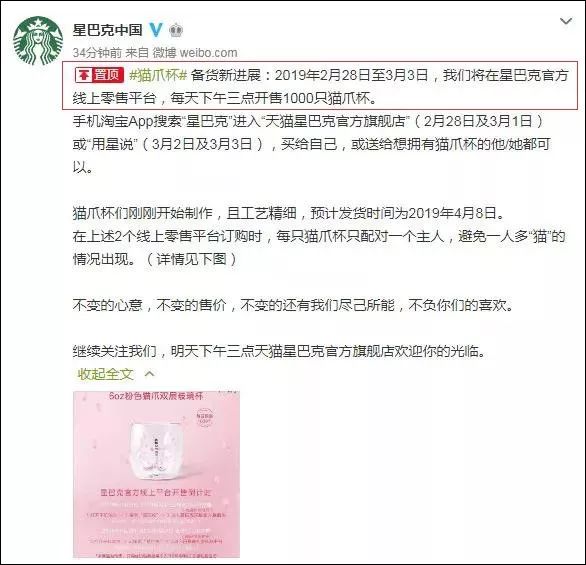
Task: Open the pink cat paw cup thumbnail
Action: click(156, 475)
